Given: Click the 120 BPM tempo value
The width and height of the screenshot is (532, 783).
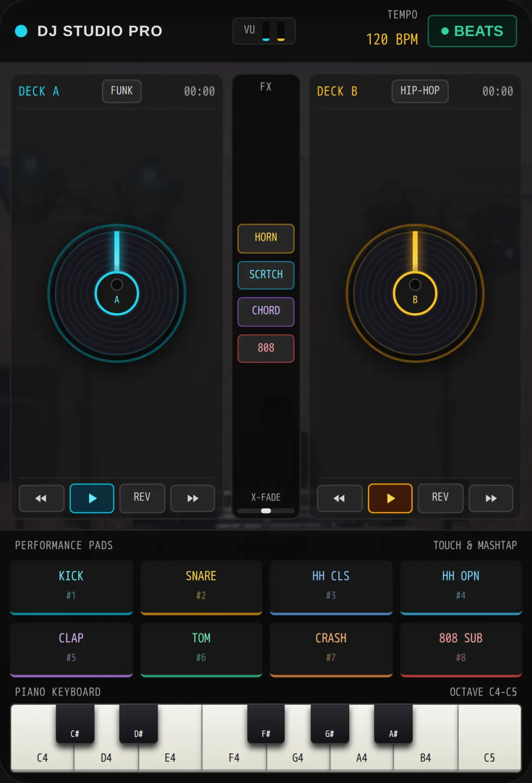Looking at the screenshot, I should pyautogui.click(x=392, y=39).
